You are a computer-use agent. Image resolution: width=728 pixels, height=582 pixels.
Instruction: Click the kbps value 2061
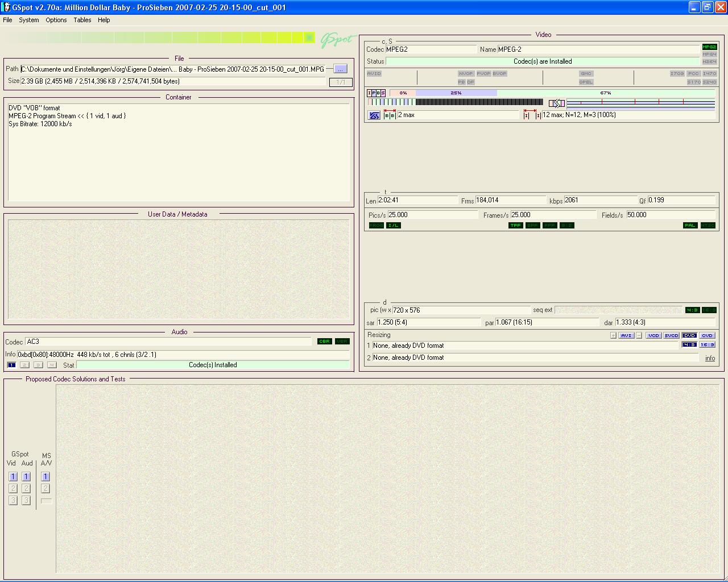[601, 200]
